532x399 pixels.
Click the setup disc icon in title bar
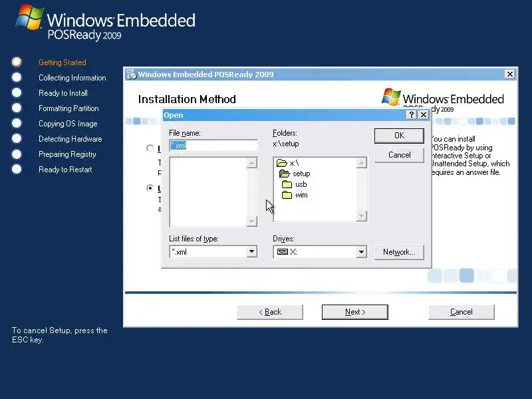pyautogui.click(x=131, y=74)
